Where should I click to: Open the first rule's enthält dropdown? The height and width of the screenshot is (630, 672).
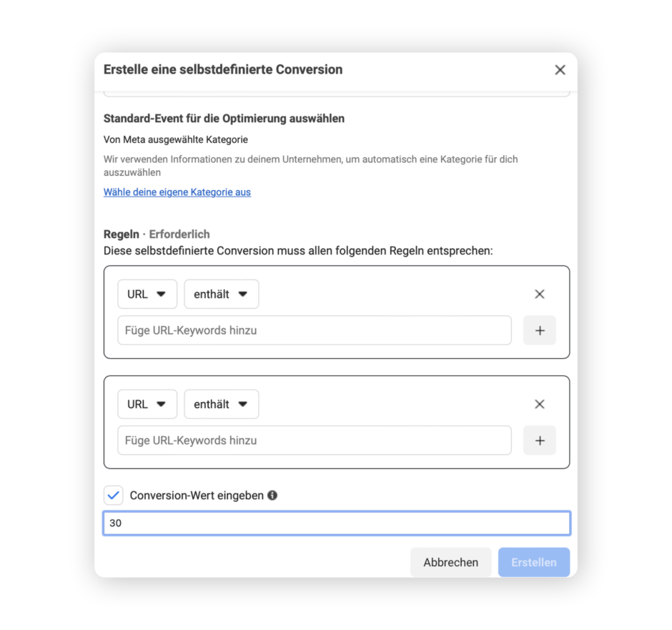click(x=222, y=294)
